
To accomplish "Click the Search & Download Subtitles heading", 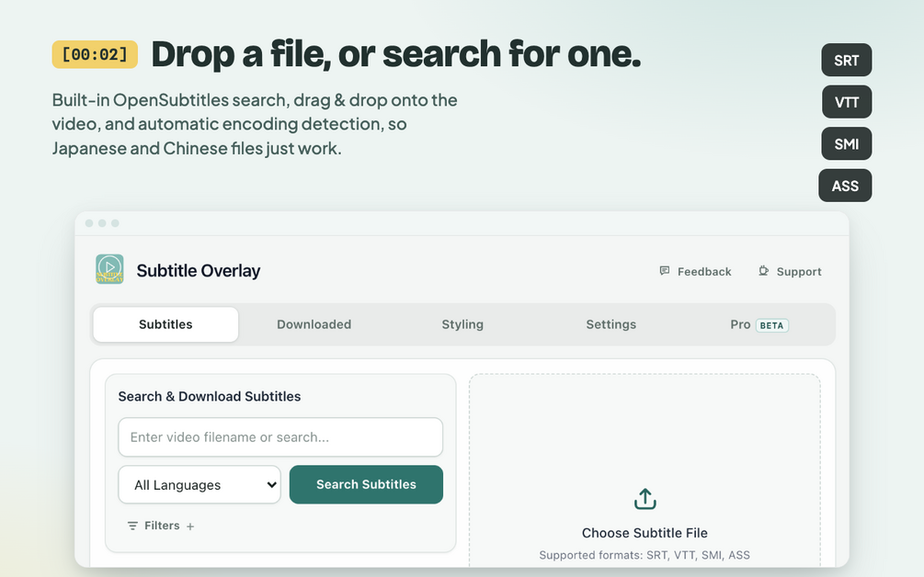I will [210, 396].
